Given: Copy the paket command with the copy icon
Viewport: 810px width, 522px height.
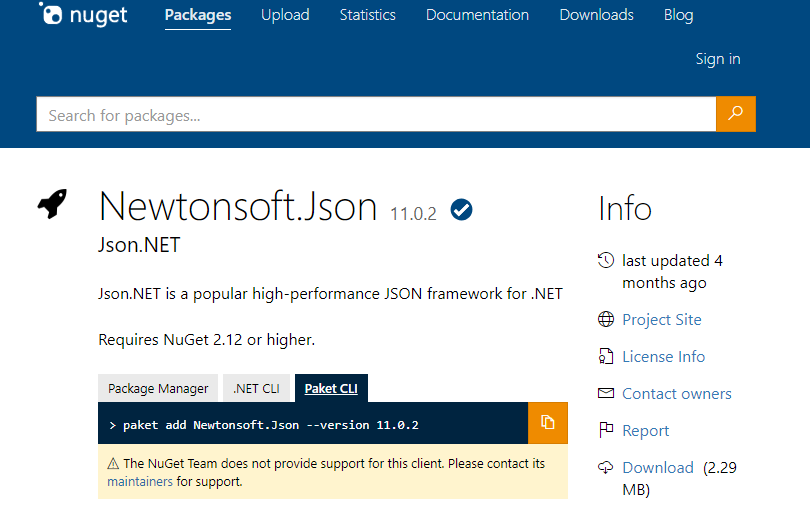Looking at the screenshot, I should [548, 423].
